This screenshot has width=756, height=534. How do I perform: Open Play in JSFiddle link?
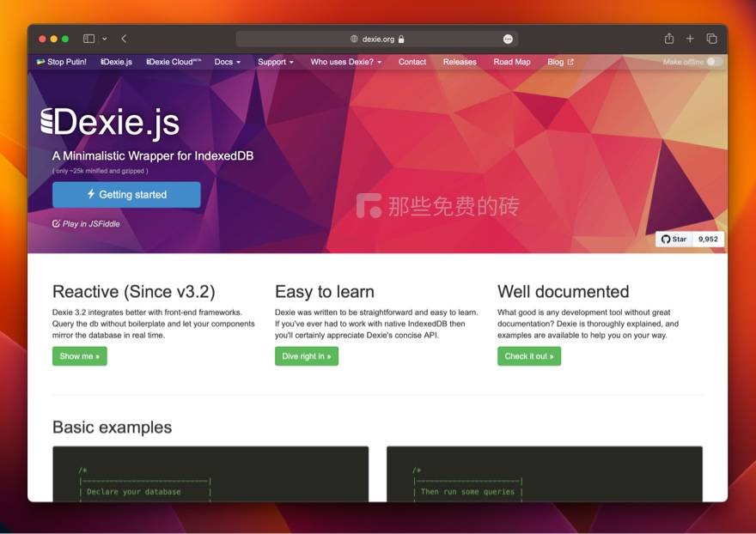(x=86, y=223)
